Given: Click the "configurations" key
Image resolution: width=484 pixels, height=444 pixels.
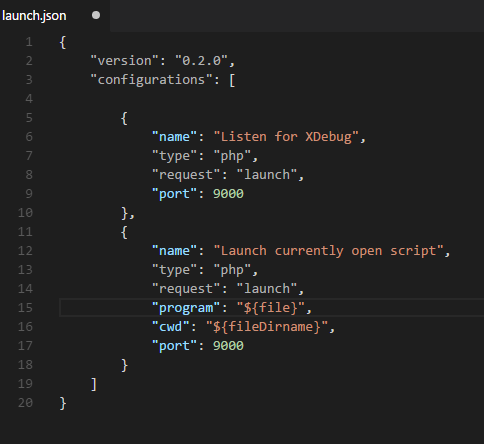Looking at the screenshot, I should click(151, 80).
